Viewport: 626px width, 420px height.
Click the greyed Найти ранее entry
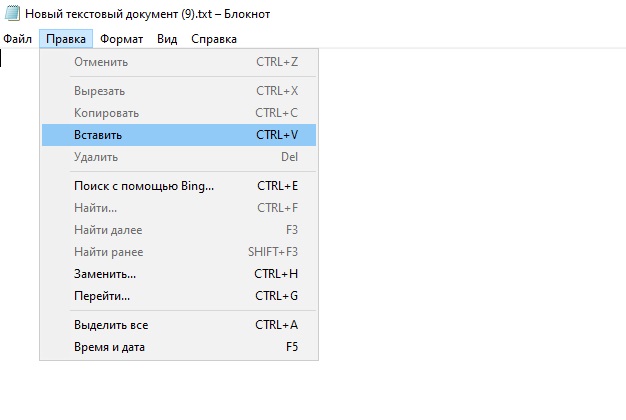coord(179,252)
